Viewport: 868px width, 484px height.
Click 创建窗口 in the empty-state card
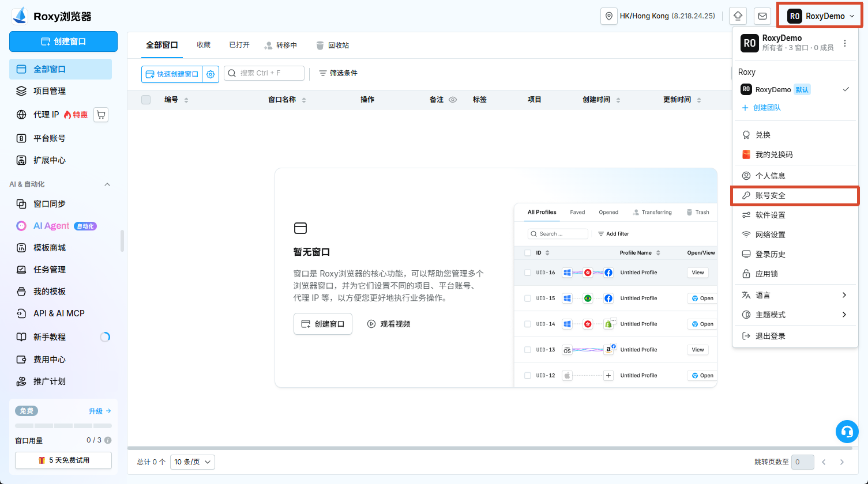(x=323, y=324)
